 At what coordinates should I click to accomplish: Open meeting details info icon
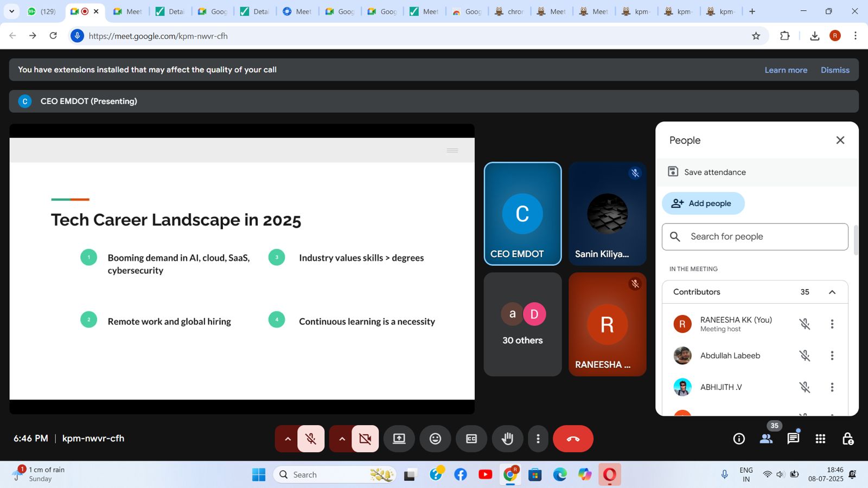(x=739, y=439)
